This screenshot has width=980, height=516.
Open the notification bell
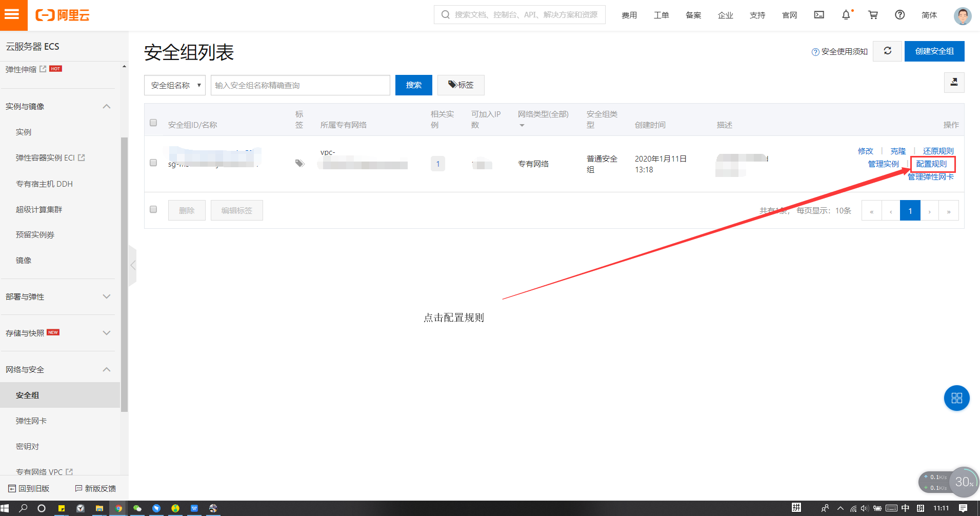pyautogui.click(x=846, y=15)
